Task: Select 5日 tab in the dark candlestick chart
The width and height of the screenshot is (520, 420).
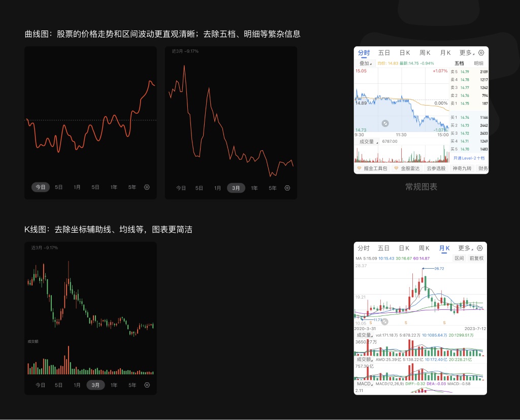Action: coord(59,385)
